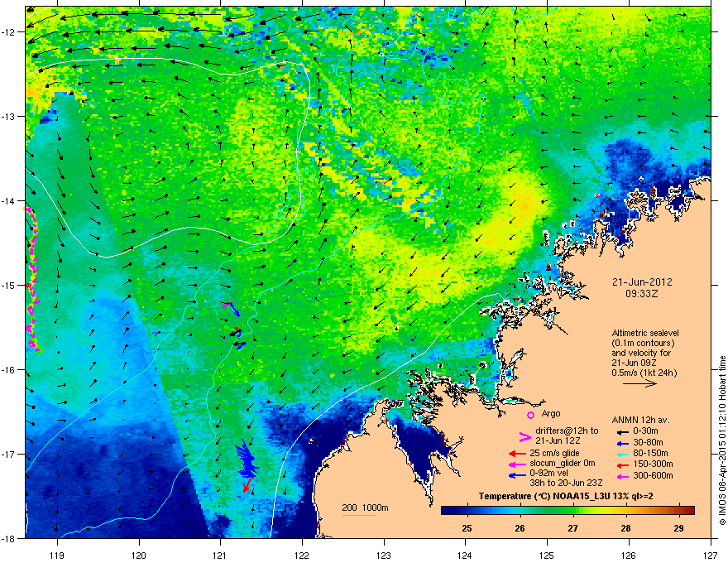Click the longitude axis label '127'
This screenshot has width=728, height=563.
(x=711, y=556)
